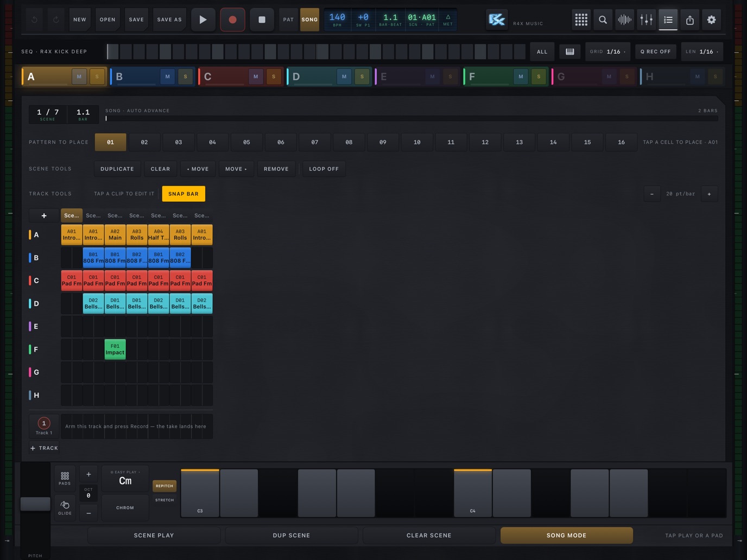Open search with the magnifier icon
This screenshot has width=747, height=560.
[x=603, y=20]
